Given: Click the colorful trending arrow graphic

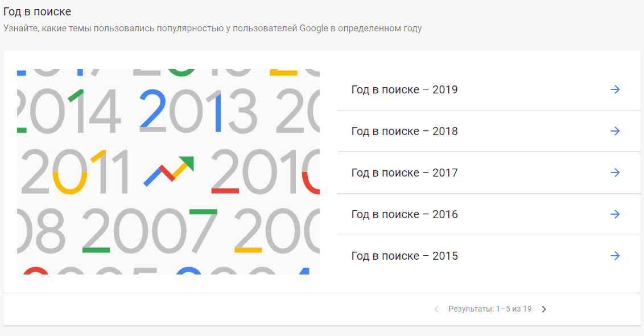Looking at the screenshot, I should [x=169, y=171].
